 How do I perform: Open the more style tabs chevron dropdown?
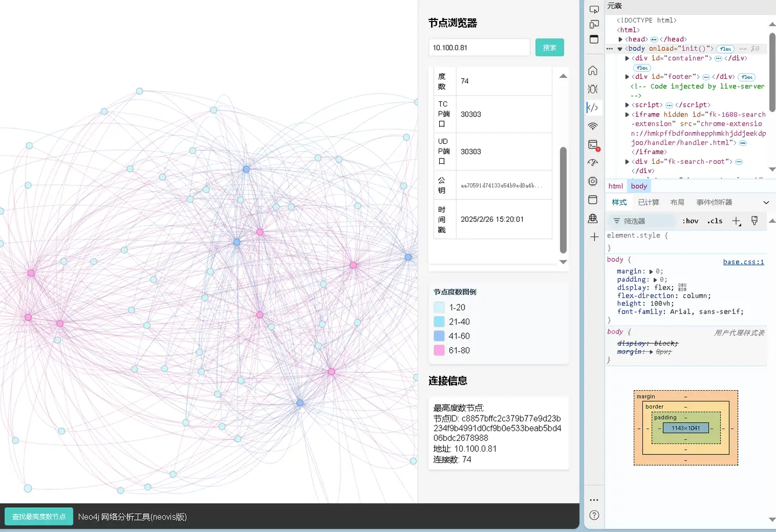(x=766, y=203)
